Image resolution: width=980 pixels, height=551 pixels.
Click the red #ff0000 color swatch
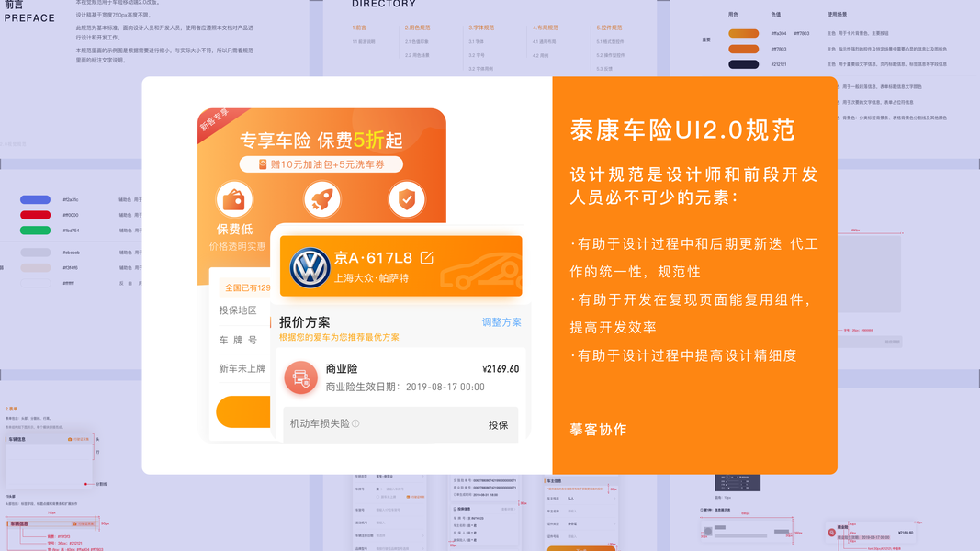[x=36, y=215]
